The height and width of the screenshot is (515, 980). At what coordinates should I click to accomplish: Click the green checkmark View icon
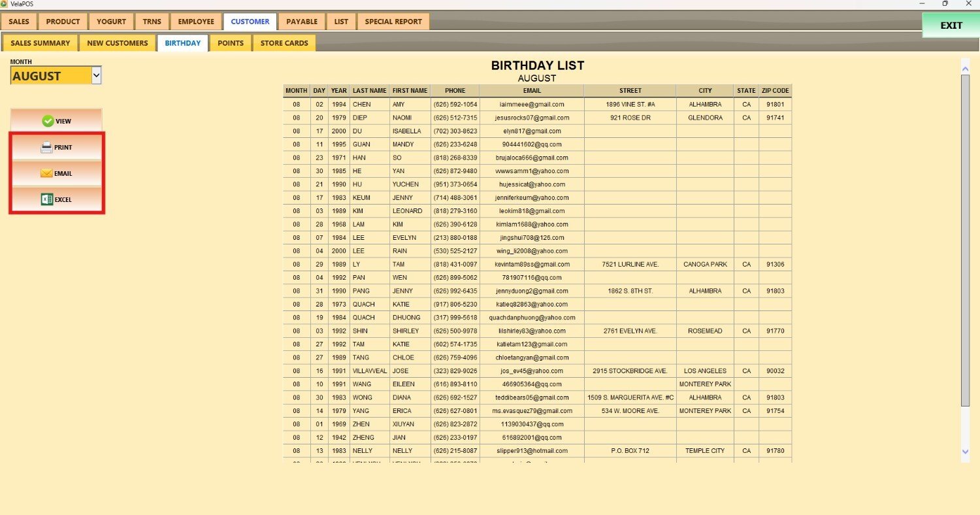tap(48, 121)
